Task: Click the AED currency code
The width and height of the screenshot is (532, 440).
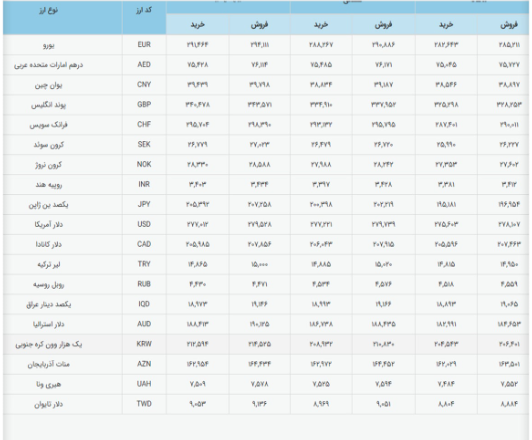Action: click(144, 64)
